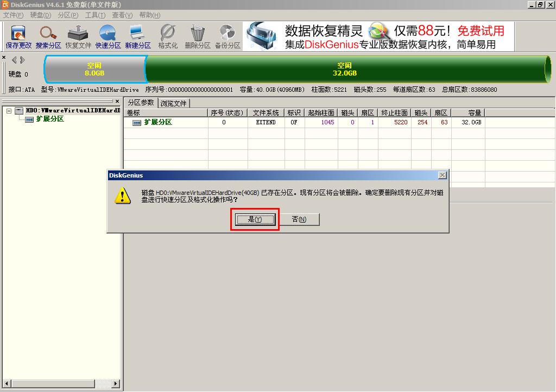
Task: Close the DiskGenius warning dialog
Action: [x=442, y=175]
